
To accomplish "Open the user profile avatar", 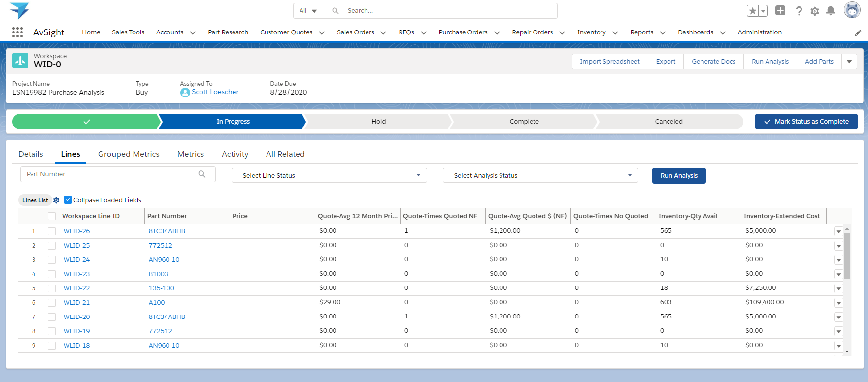I will pyautogui.click(x=852, y=10).
